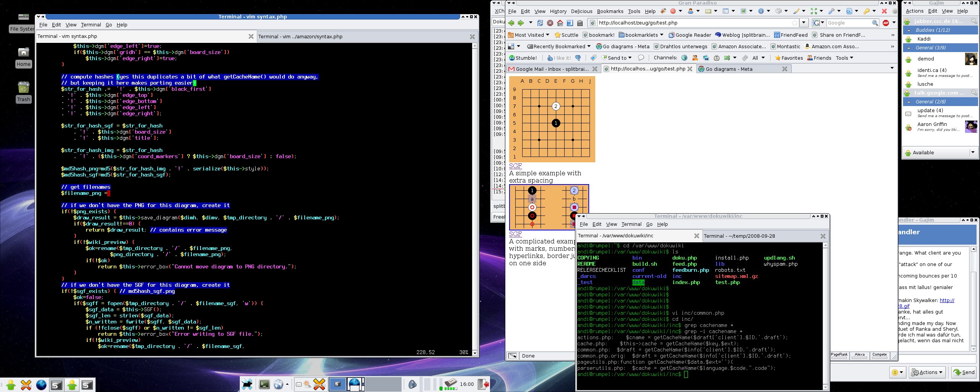The height and width of the screenshot is (392, 980).
Task: Switch to vim ../amazon/syntax.php terminal tab
Action: pos(366,36)
